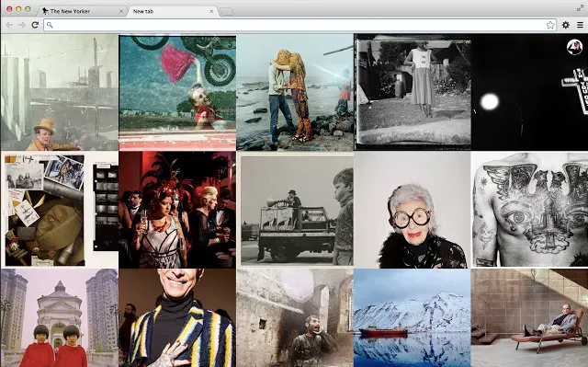Open dark photo with glowing moon and cross
The height and width of the screenshot is (367, 588).
(x=529, y=92)
